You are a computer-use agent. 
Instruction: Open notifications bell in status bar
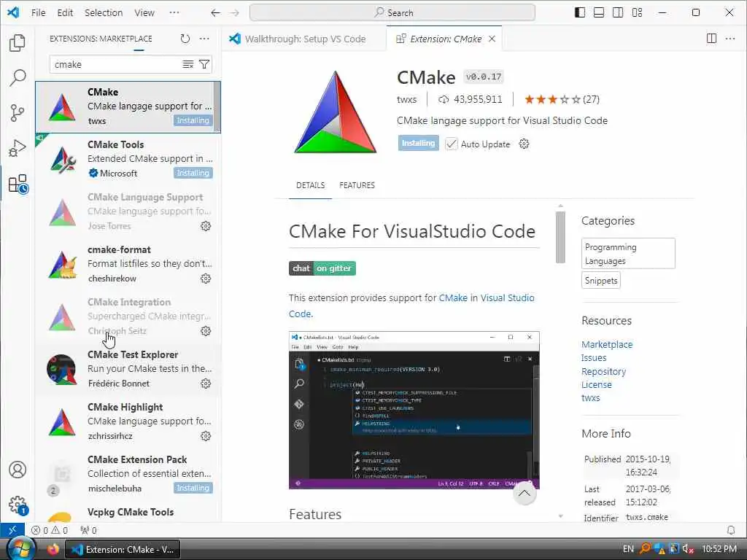tap(730, 530)
